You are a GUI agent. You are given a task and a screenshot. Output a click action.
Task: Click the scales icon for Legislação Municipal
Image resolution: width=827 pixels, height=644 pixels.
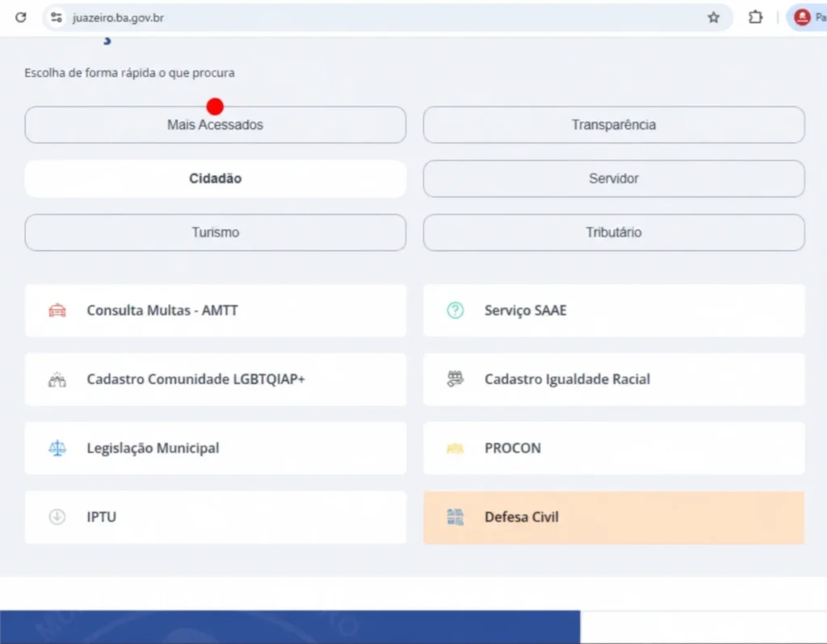click(x=57, y=448)
